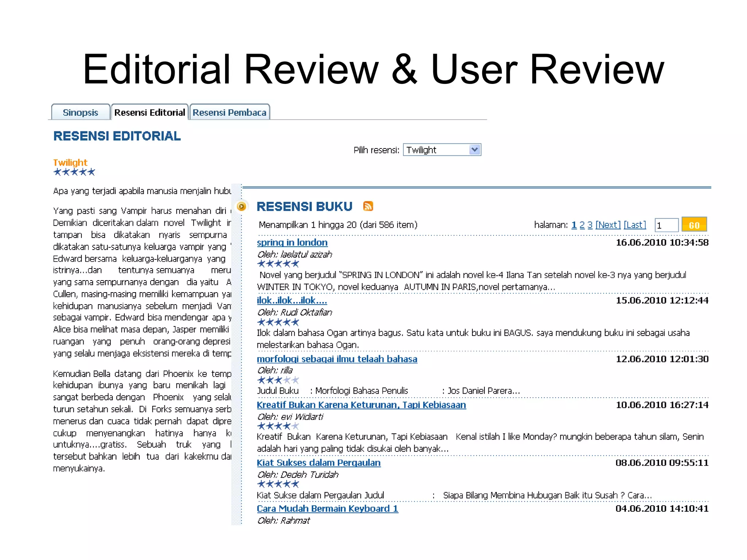The width and height of the screenshot is (747, 560).
Task: Click author line 'Oleh: Rahmat'
Action: (x=284, y=521)
